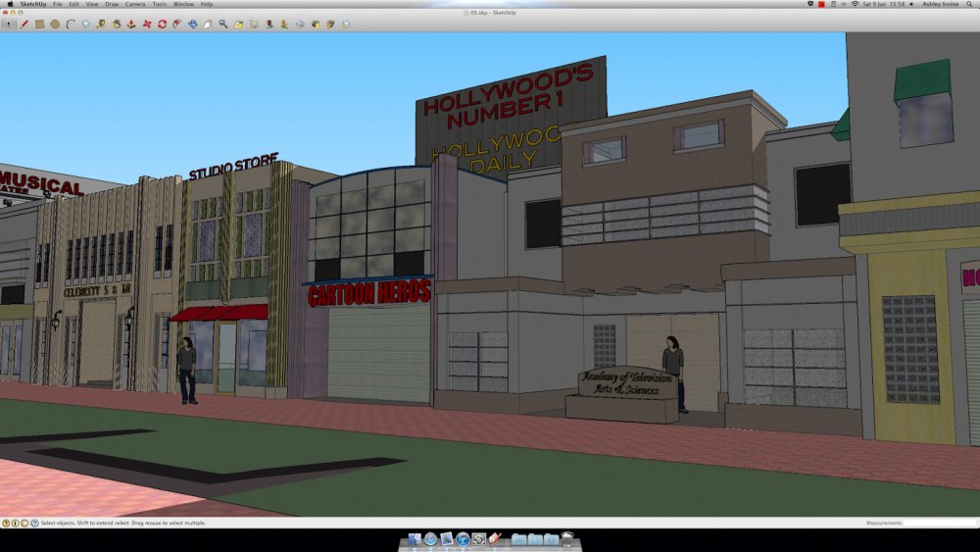Screen dimensions: 980x552
Task: Activate the Orbit camera tool
Action: click(192, 24)
